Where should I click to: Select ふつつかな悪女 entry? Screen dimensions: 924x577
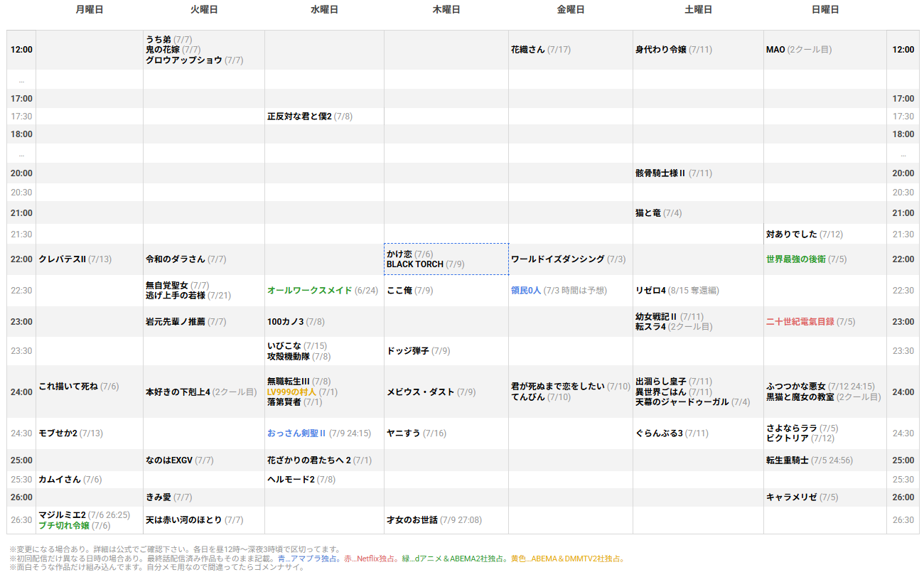(x=796, y=387)
